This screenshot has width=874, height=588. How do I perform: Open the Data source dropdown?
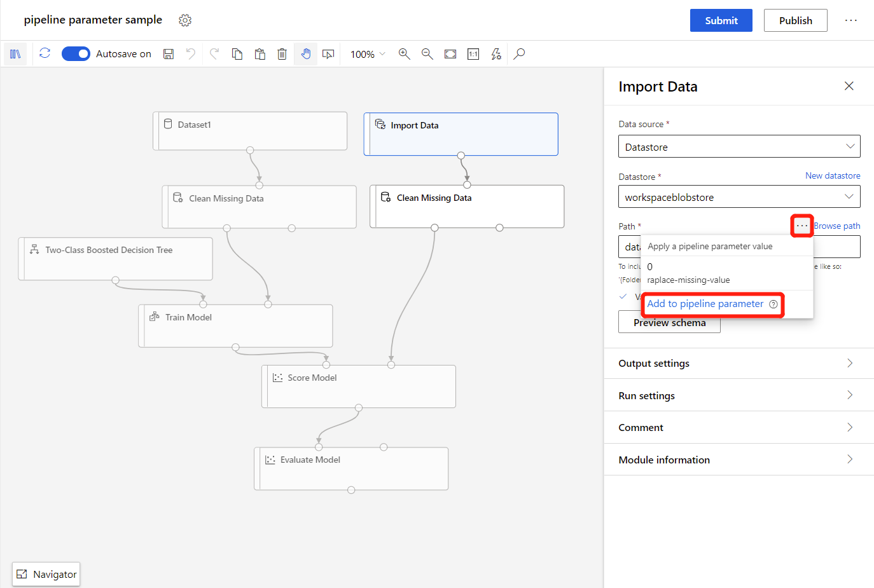pyautogui.click(x=739, y=147)
